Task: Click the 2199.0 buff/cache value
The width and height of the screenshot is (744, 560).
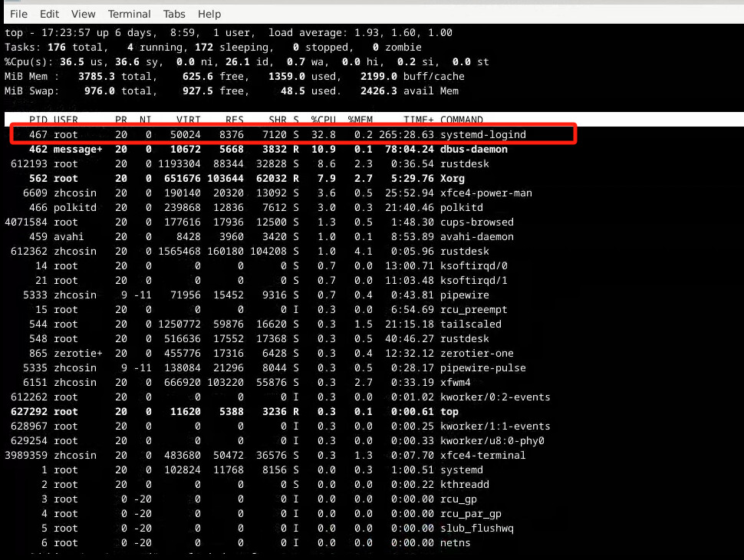Action: pos(379,77)
